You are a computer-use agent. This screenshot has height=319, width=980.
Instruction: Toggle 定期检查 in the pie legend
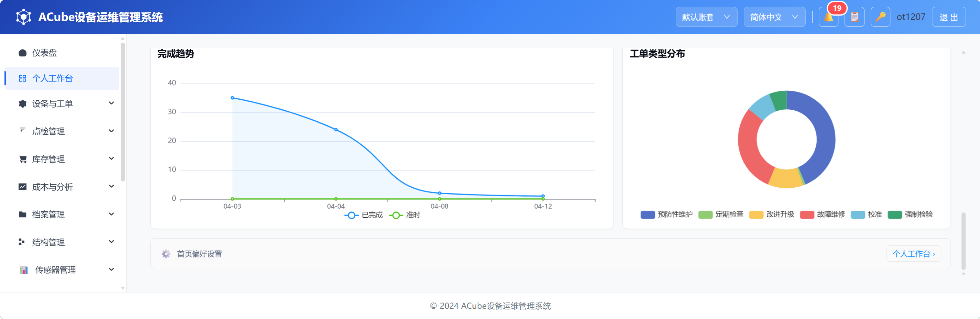click(720, 214)
